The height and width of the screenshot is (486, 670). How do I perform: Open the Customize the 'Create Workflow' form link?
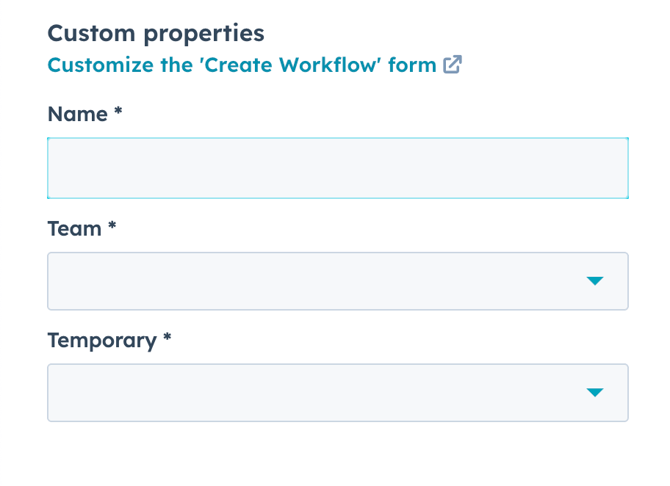pos(241,66)
